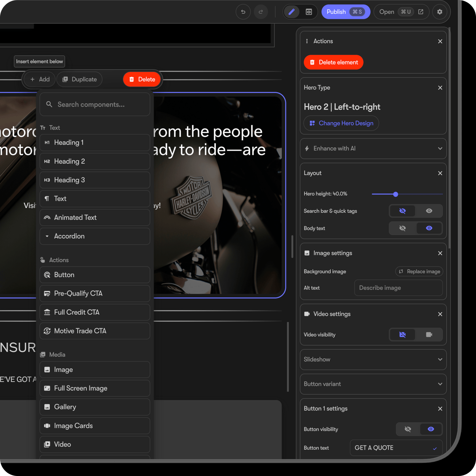Close the Image settings panel

pos(440,253)
